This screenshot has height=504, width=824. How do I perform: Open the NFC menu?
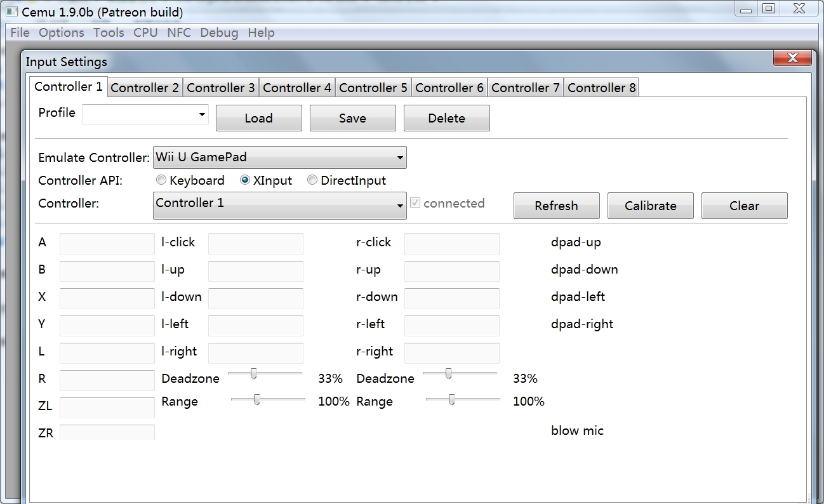[x=179, y=32]
